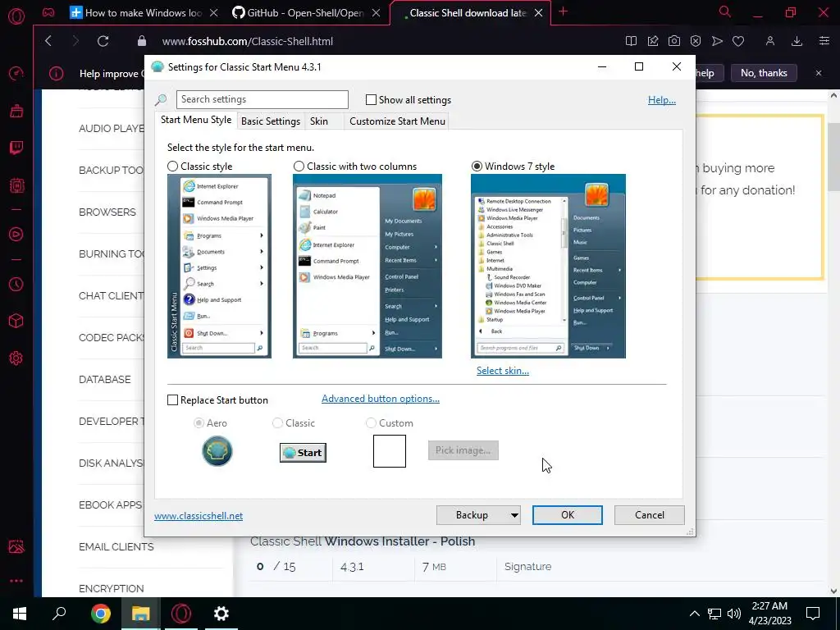The width and height of the screenshot is (840, 630).
Task: Open the Help link in settings
Action: pyautogui.click(x=662, y=99)
